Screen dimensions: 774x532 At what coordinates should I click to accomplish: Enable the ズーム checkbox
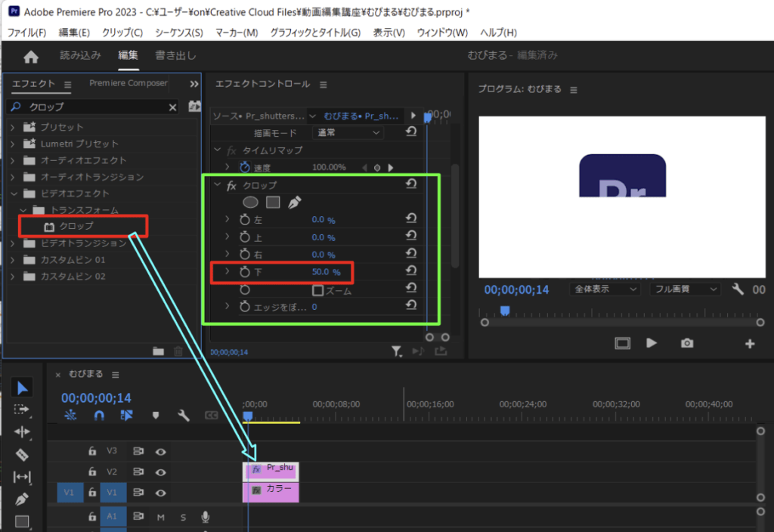click(x=318, y=290)
